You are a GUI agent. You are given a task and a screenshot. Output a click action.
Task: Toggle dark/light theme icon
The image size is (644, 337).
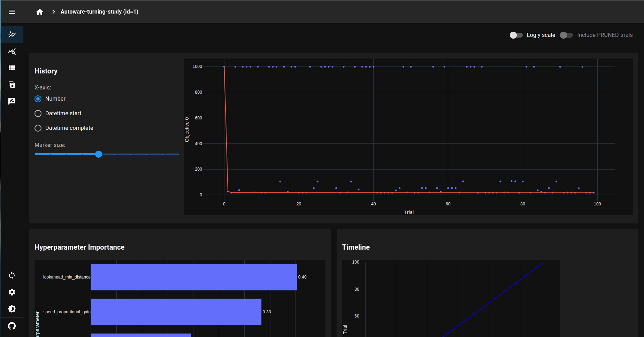click(x=12, y=309)
